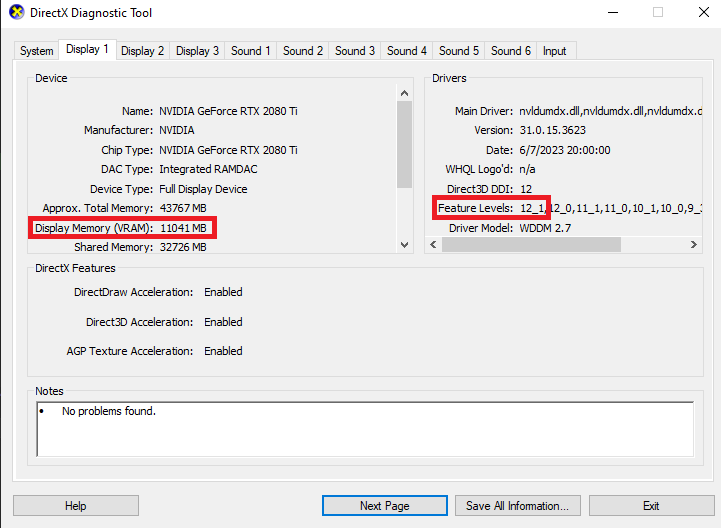Click the 'Full Display Device' value
The height and width of the screenshot is (528, 721).
click(203, 189)
